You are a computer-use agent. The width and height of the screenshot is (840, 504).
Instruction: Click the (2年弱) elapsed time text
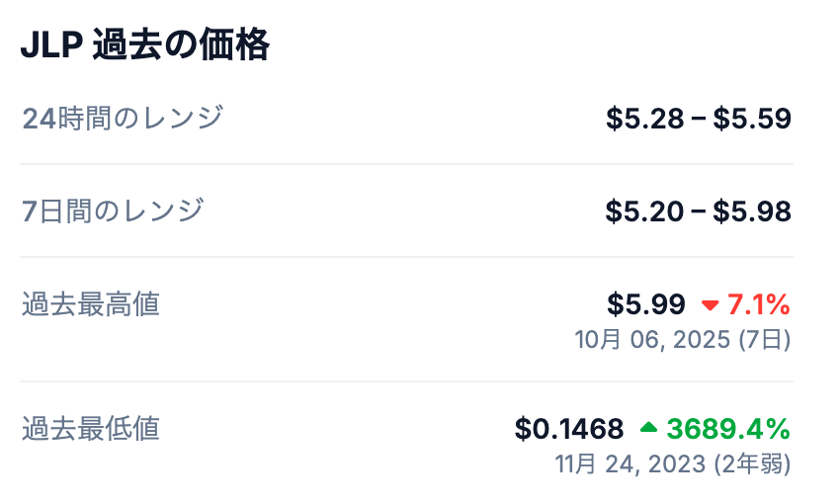tap(752, 463)
